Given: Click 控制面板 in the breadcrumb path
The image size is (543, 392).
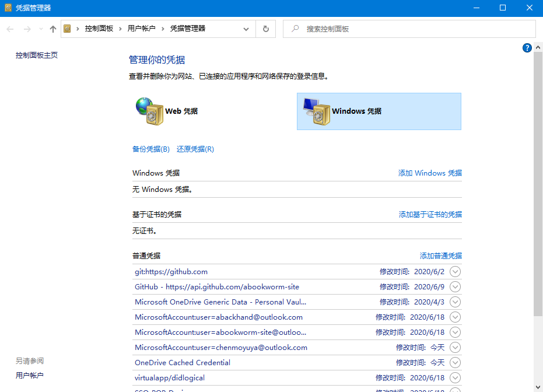Looking at the screenshot, I should point(99,29).
